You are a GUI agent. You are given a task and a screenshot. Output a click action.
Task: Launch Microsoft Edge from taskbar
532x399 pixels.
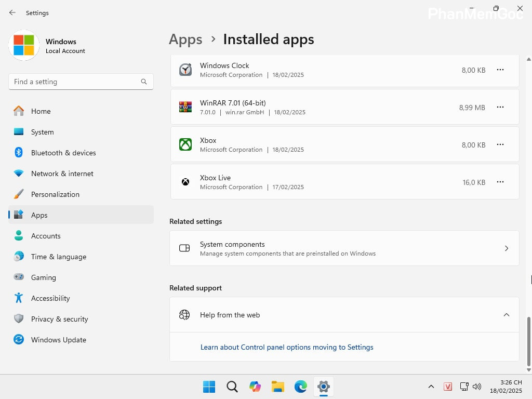[301, 387]
